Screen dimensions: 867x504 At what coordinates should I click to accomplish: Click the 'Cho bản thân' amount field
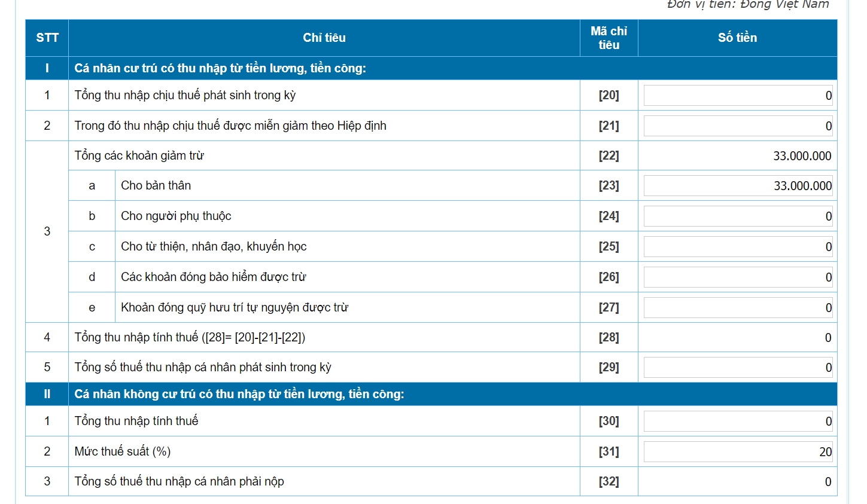point(737,186)
